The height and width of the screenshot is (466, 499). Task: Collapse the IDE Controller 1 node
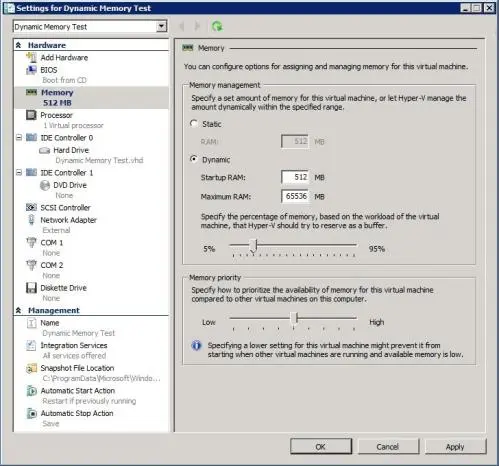19,172
